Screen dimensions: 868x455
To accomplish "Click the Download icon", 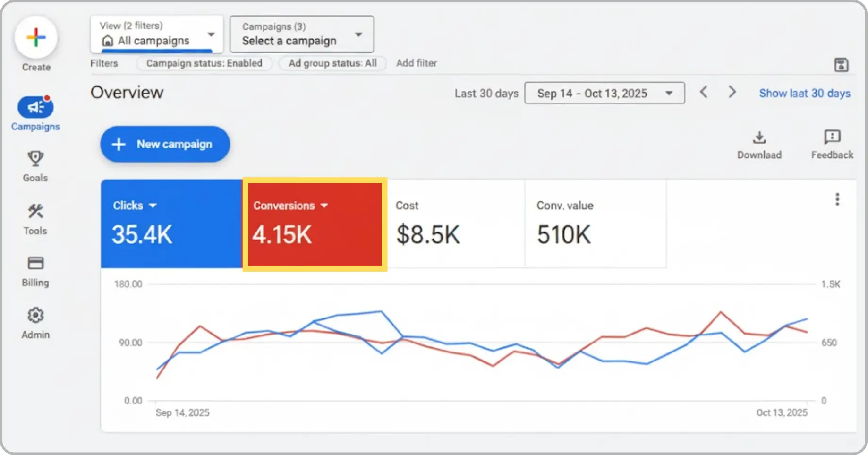I will pyautogui.click(x=759, y=137).
